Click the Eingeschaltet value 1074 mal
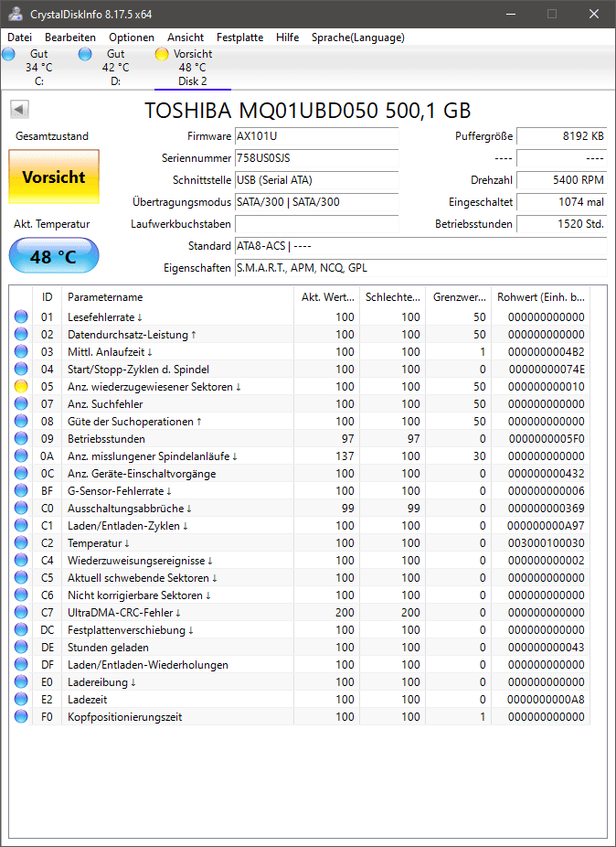616x847 pixels. [561, 202]
